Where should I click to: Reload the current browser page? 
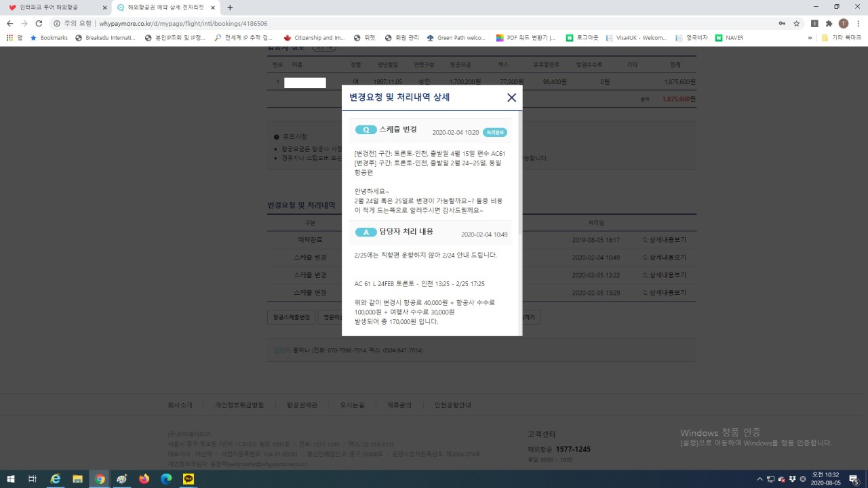(x=40, y=23)
